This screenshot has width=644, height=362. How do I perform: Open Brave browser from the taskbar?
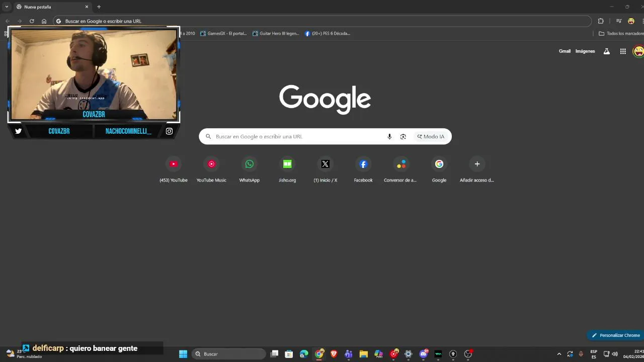(x=334, y=354)
